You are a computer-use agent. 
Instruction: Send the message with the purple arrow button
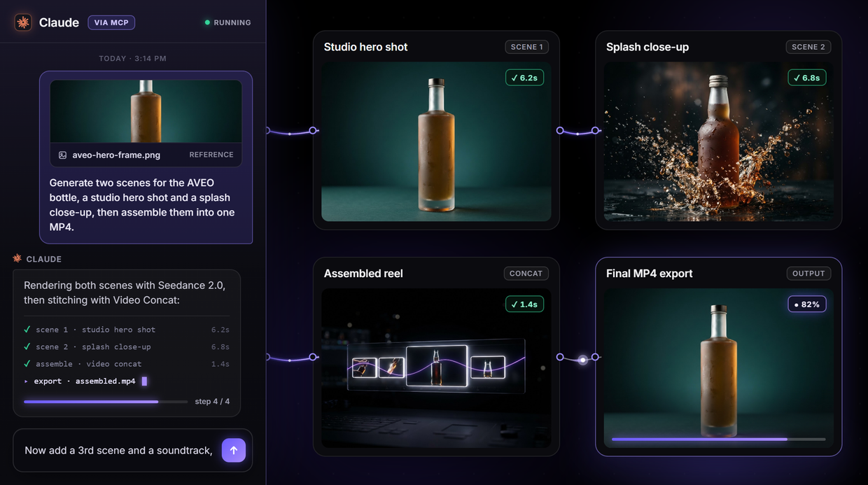coord(234,450)
